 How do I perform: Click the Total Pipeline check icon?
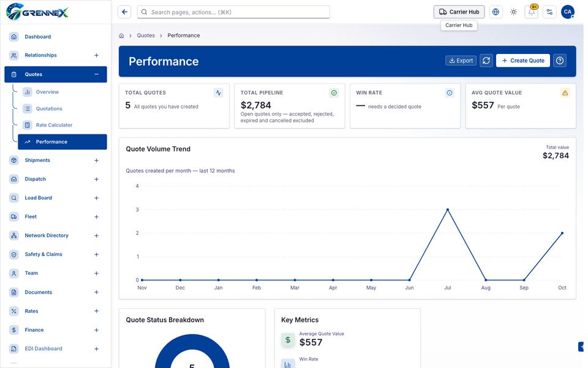click(334, 93)
